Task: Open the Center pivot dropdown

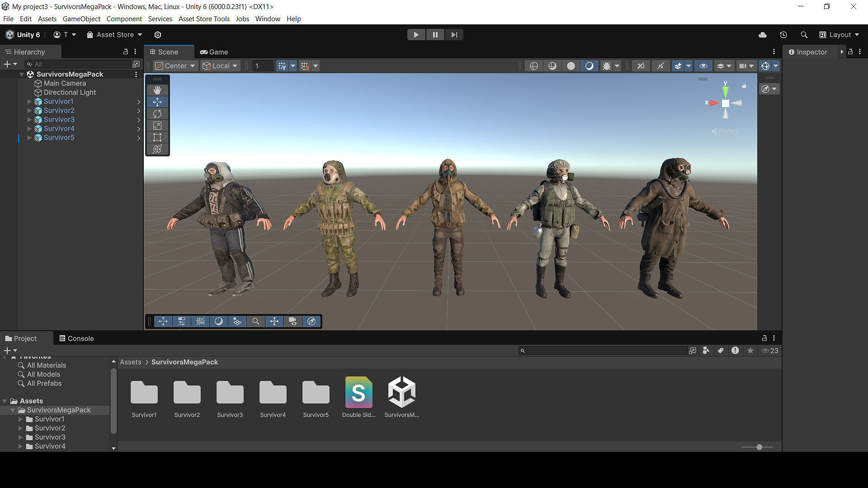Action: 175,66
